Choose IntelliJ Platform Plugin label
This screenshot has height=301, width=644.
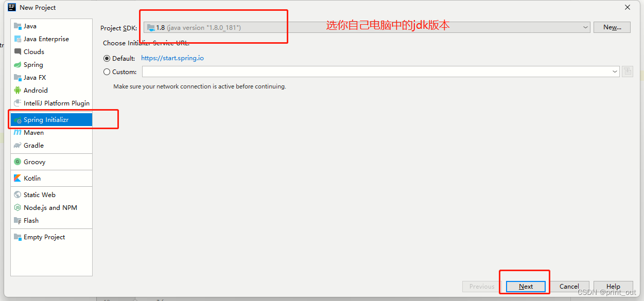pos(57,103)
